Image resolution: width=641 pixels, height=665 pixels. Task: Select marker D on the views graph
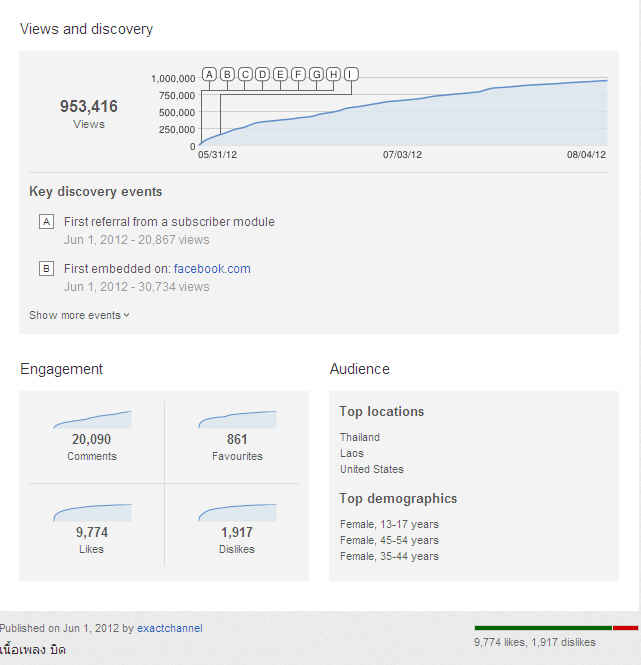coord(263,74)
